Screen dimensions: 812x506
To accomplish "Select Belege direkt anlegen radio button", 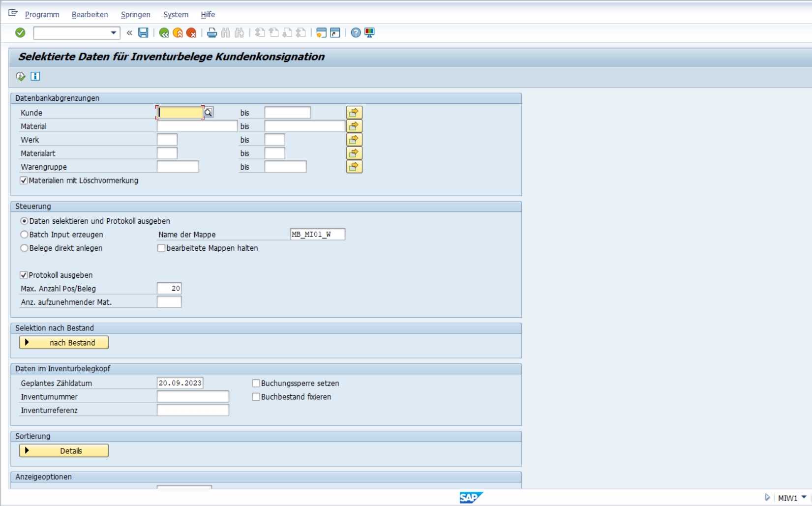I will click(24, 248).
